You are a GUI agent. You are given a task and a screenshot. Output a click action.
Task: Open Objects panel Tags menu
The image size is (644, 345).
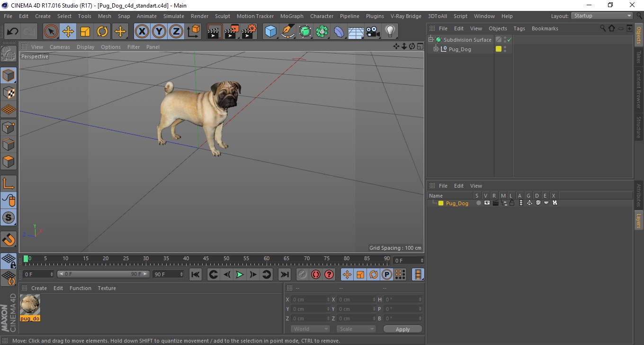519,28
